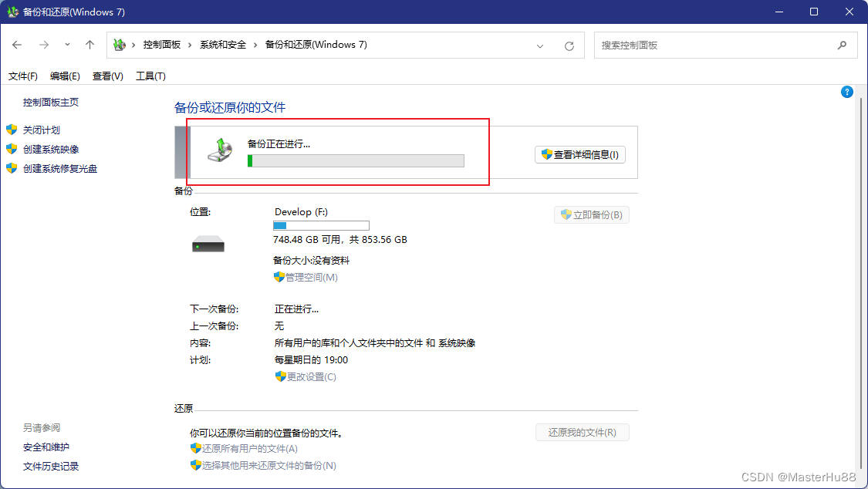This screenshot has height=489, width=868.
Task: Maximize the window
Action: pyautogui.click(x=814, y=12)
